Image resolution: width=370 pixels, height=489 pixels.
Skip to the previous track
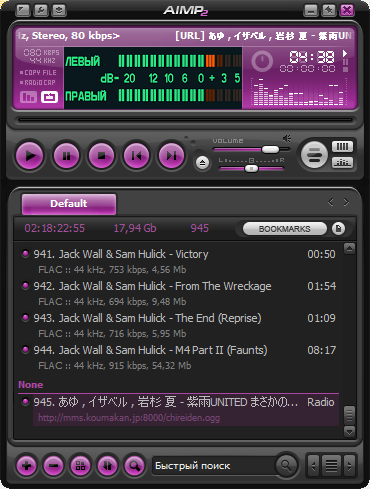tap(136, 156)
